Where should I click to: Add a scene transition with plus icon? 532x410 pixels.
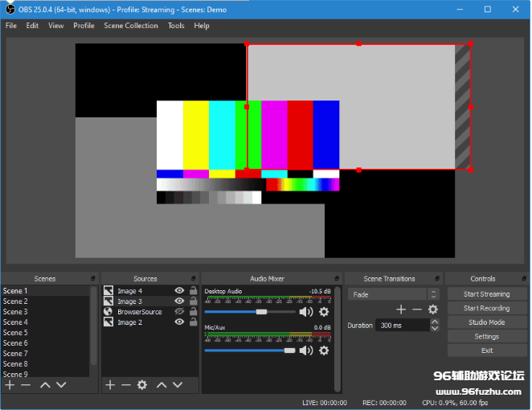click(401, 310)
